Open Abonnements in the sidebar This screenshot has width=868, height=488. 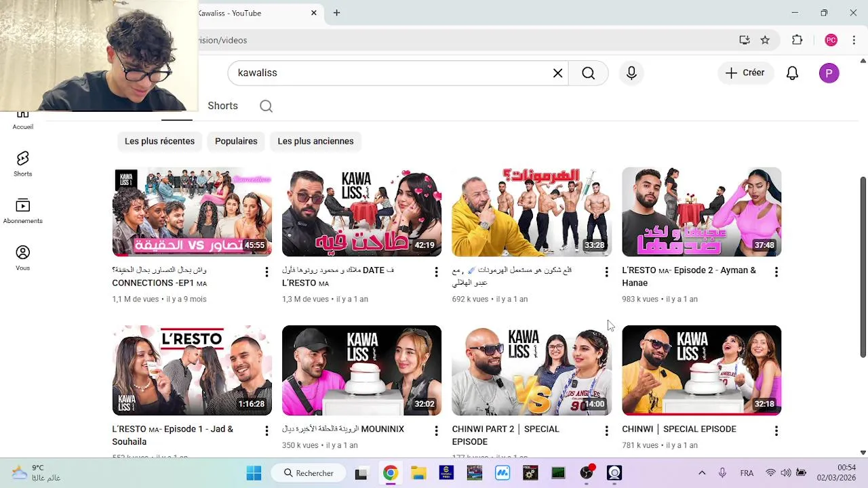[x=22, y=211]
